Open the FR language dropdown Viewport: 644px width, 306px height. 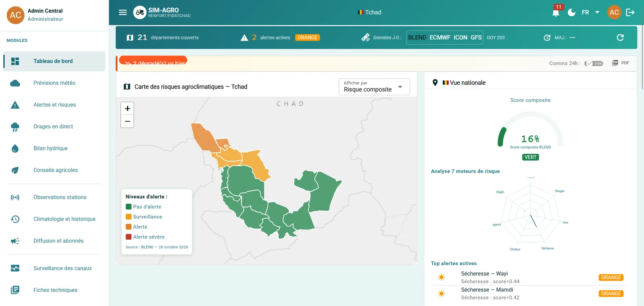click(x=590, y=12)
